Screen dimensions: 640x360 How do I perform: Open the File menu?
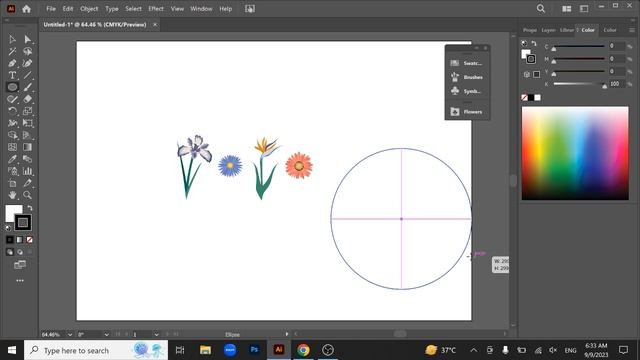51,9
